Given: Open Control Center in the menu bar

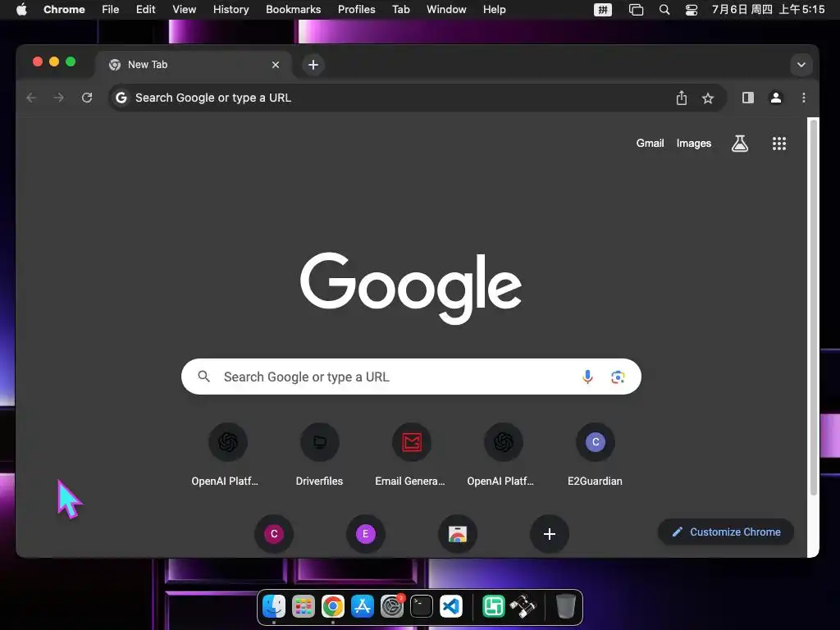Looking at the screenshot, I should click(692, 10).
